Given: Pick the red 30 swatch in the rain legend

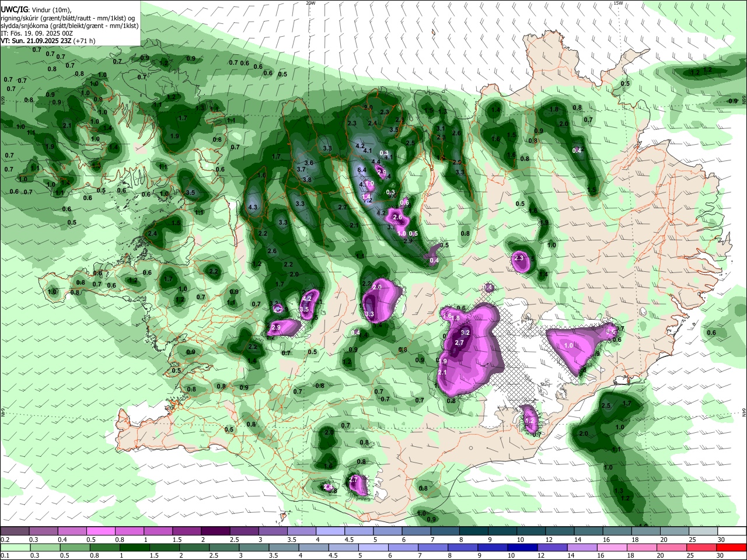Looking at the screenshot, I should 731,547.
